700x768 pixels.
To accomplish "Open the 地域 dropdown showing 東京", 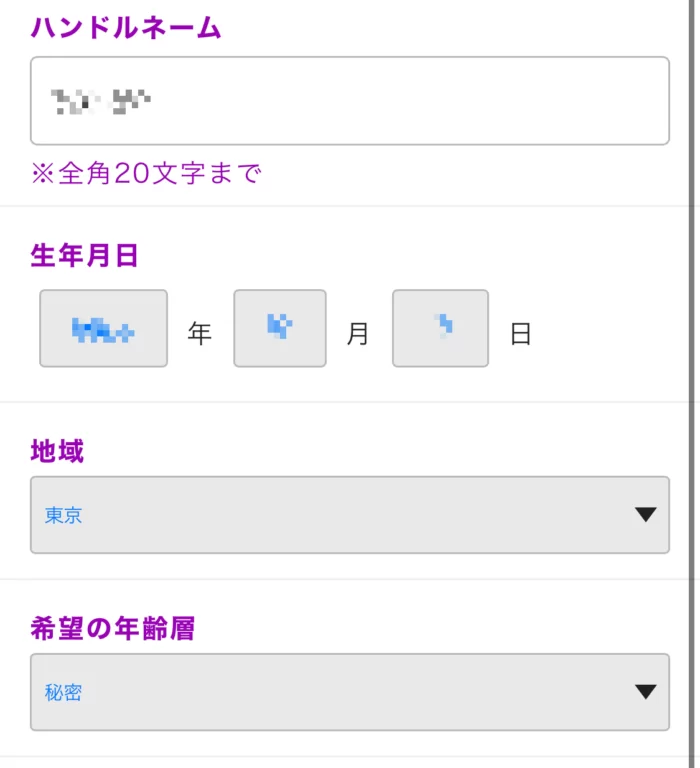I will [x=350, y=515].
